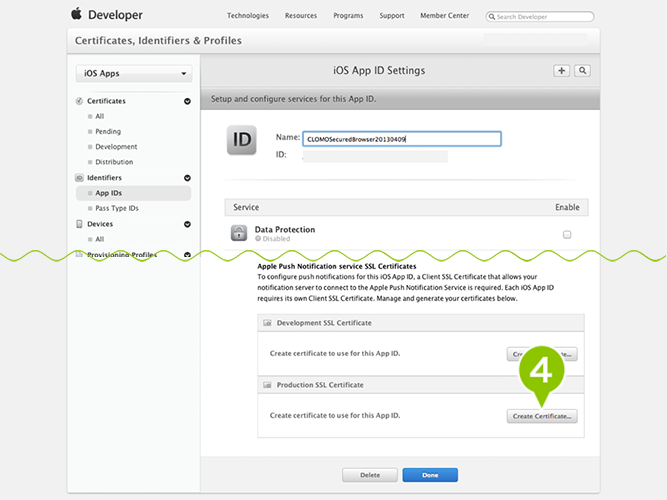This screenshot has height=500, width=667.
Task: Select Distribution certificates
Action: point(114,162)
